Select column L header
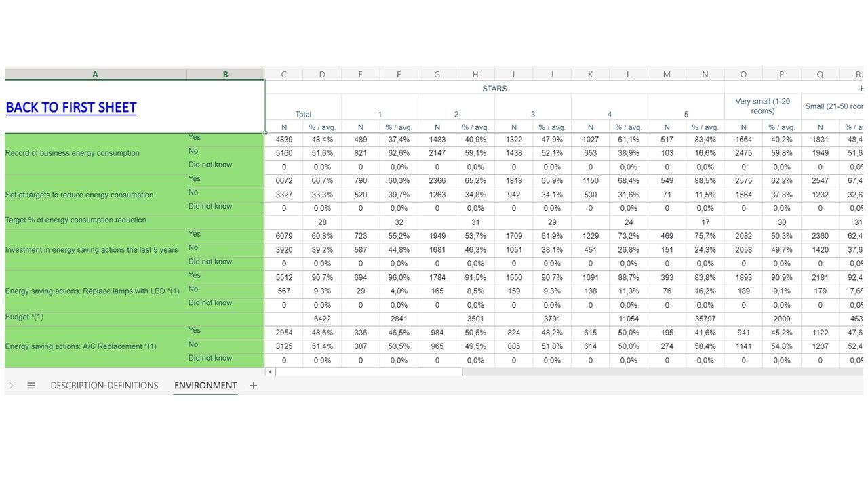868x488 pixels. tap(629, 75)
